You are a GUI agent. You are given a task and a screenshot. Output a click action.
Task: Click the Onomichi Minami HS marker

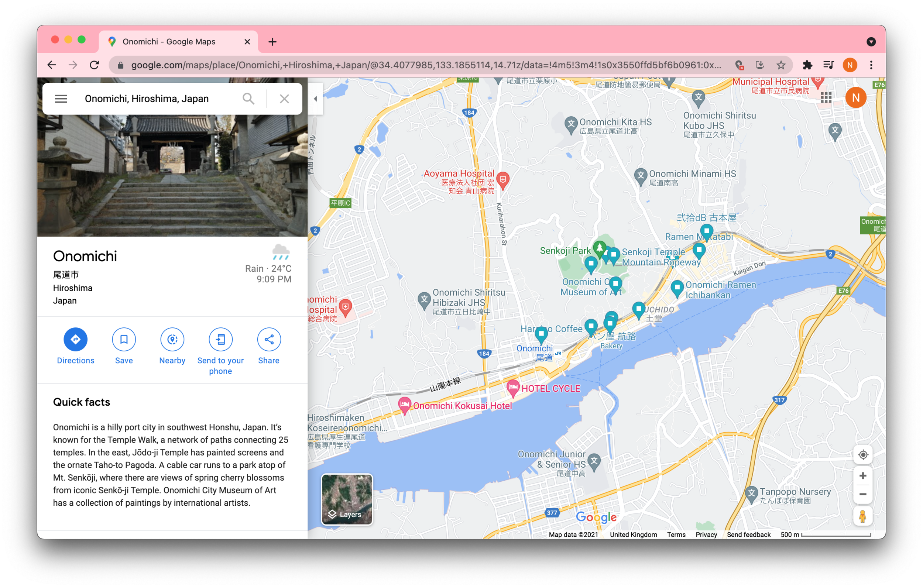pos(641,178)
